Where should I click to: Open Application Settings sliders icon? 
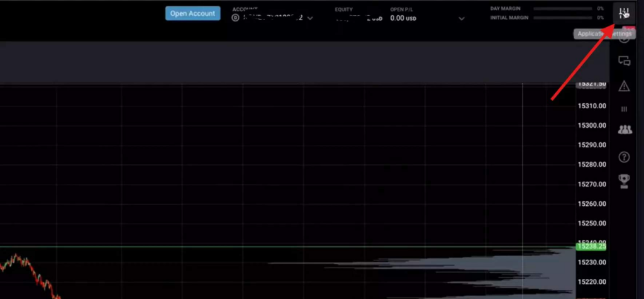point(624,13)
